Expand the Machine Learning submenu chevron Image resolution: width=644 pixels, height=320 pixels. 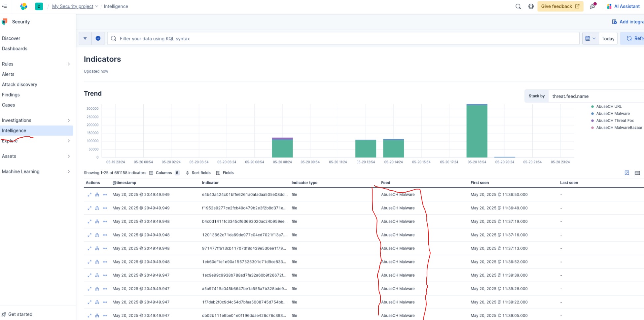[x=69, y=172]
